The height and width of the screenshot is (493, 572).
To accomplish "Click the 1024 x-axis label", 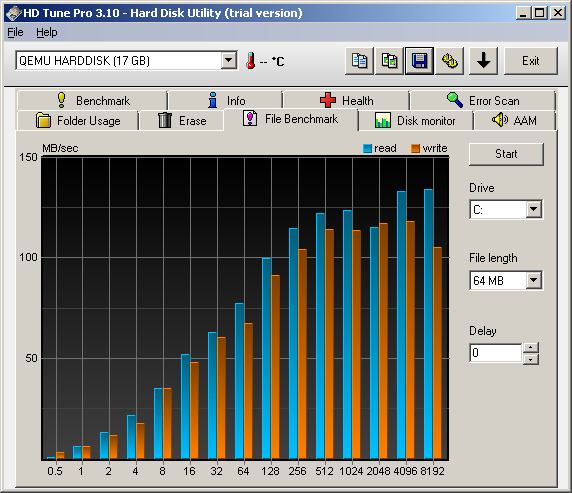I will click(x=351, y=471).
